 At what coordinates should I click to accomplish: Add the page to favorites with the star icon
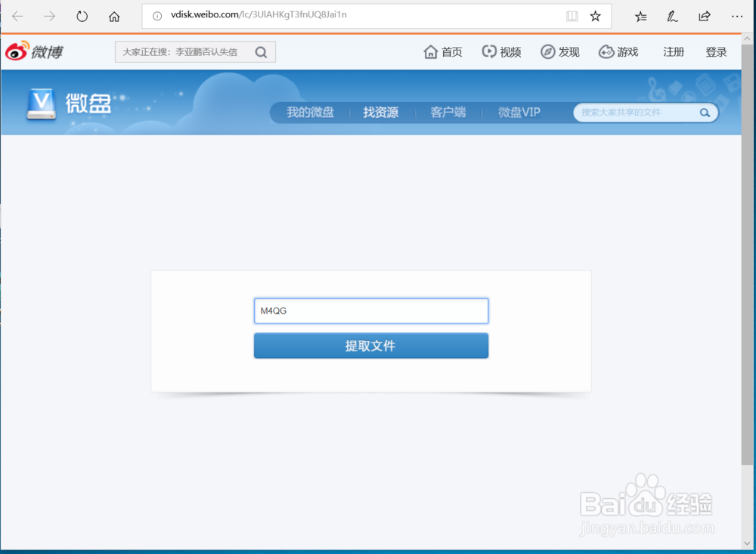tap(595, 15)
